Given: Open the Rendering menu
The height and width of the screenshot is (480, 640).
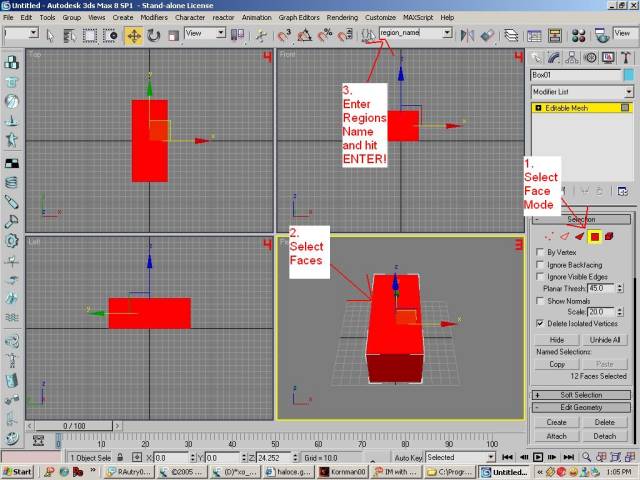Looking at the screenshot, I should point(341,18).
